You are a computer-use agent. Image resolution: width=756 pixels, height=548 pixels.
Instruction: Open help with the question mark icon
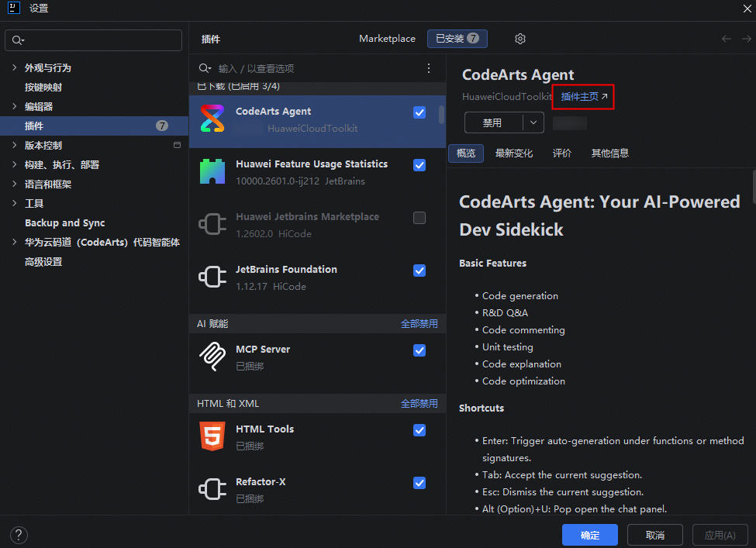pyautogui.click(x=19, y=535)
